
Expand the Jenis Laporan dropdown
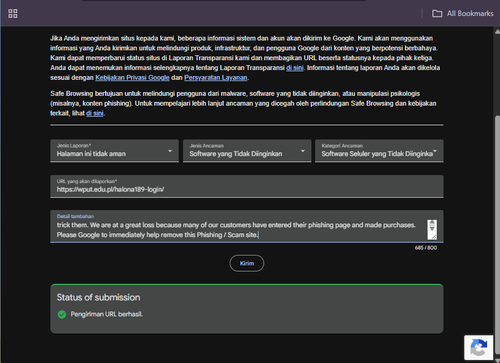pos(114,151)
